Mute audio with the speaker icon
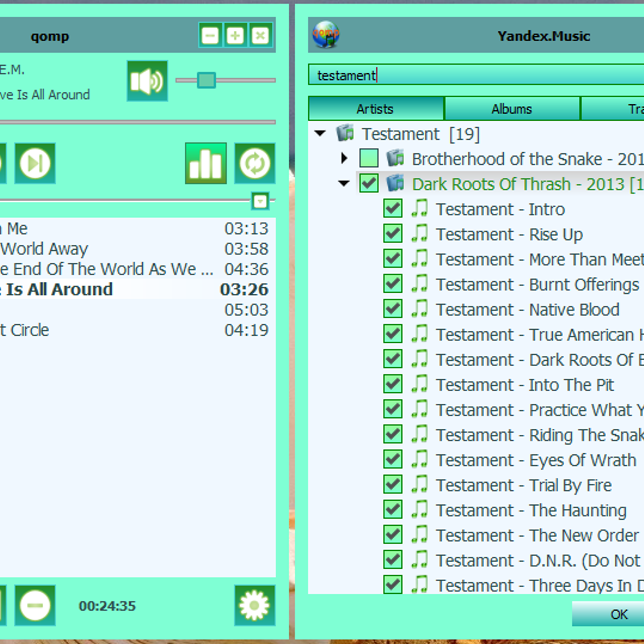Viewport: 644px width, 644px height. (147, 81)
